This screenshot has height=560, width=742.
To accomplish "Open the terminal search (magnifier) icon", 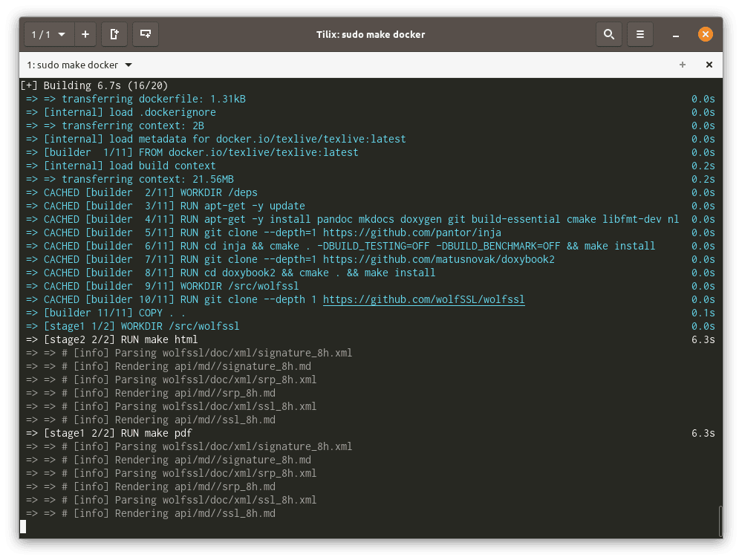I will point(608,34).
